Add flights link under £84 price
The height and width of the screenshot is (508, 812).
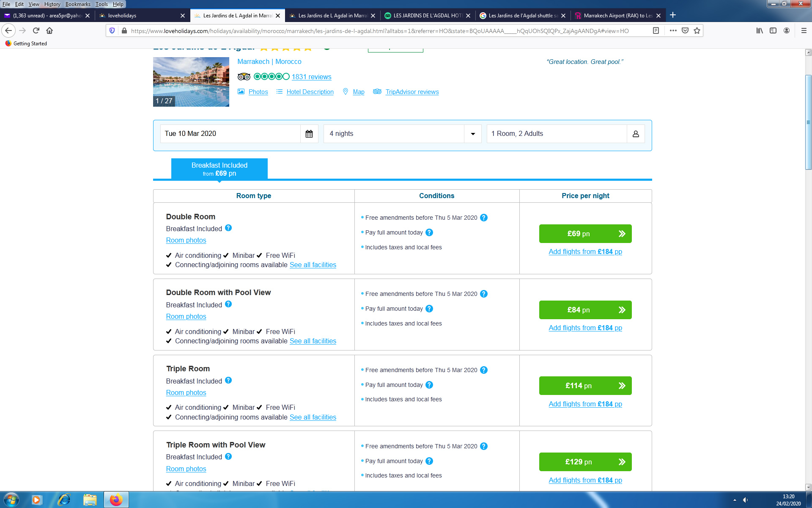(585, 328)
